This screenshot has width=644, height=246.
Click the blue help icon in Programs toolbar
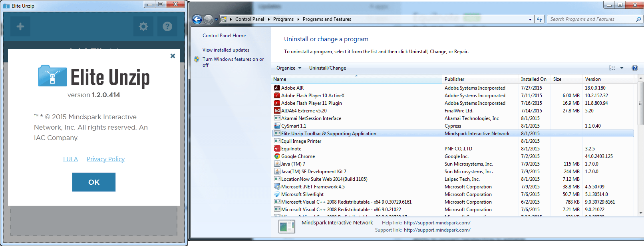tap(635, 68)
